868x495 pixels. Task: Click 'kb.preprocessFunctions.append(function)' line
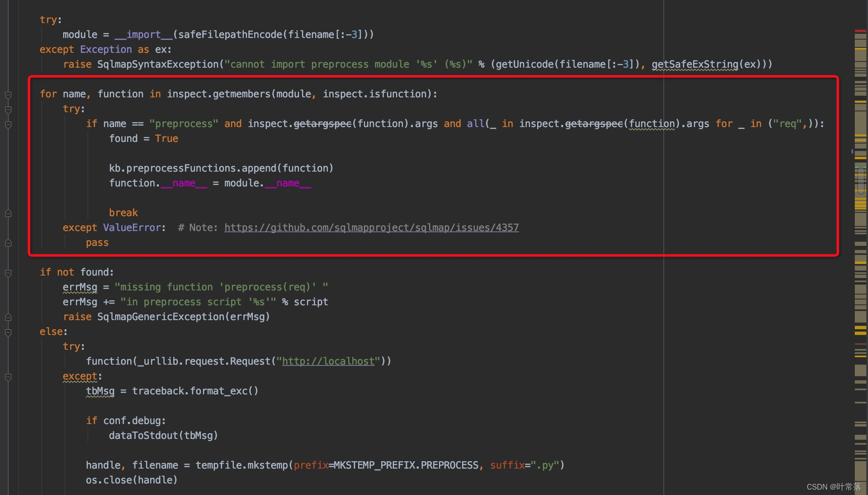[221, 168]
